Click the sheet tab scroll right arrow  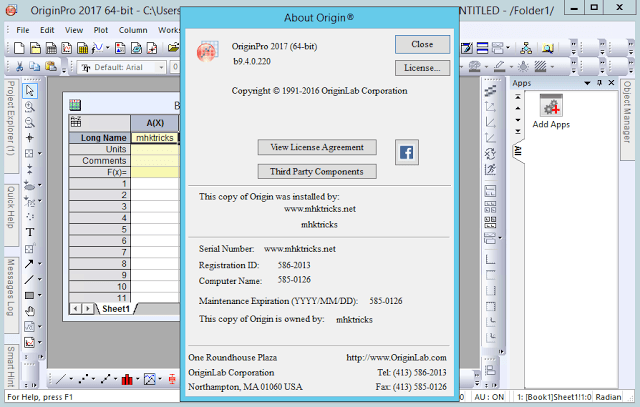click(87, 309)
